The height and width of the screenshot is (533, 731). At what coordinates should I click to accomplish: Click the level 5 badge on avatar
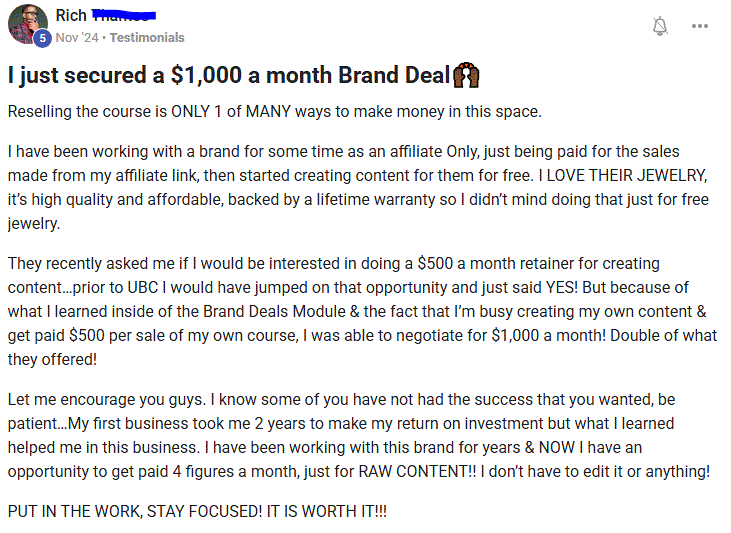43,38
